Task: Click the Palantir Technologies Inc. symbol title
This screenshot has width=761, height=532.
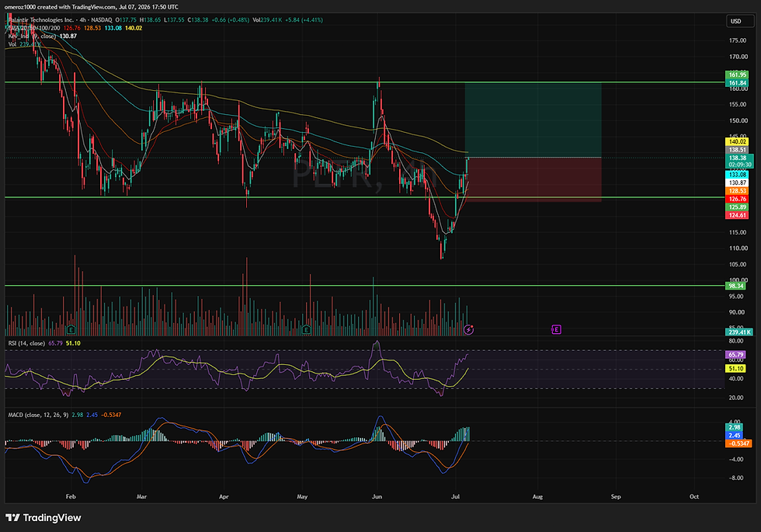Action: tap(41, 20)
